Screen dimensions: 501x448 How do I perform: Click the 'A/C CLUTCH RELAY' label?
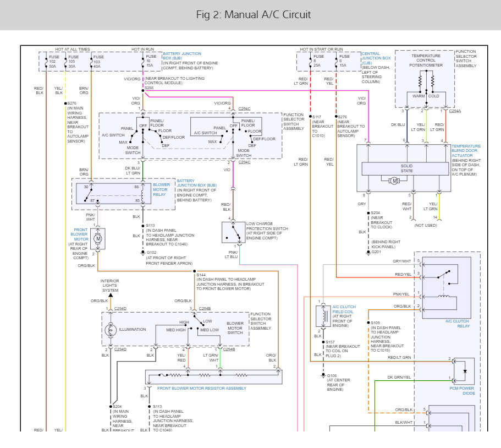coord(458,324)
